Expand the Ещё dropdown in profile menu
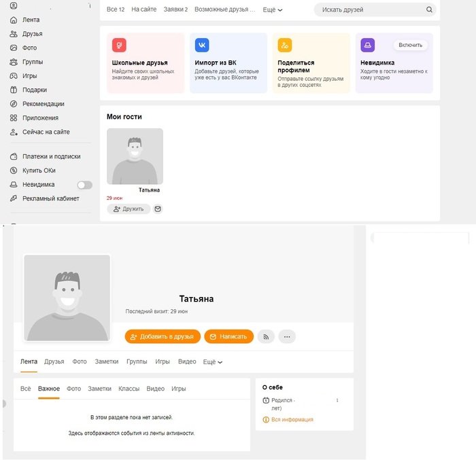476x460 pixels. [213, 362]
